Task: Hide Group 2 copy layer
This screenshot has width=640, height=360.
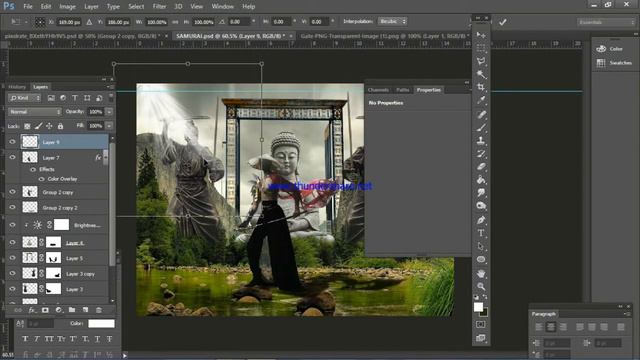Action: [12, 192]
